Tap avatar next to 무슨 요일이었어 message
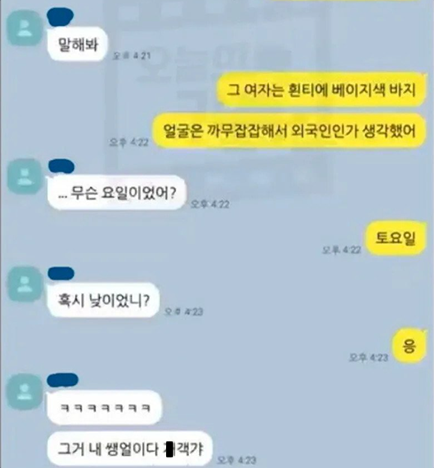Viewport: 434px width, 468px height. coord(24,177)
